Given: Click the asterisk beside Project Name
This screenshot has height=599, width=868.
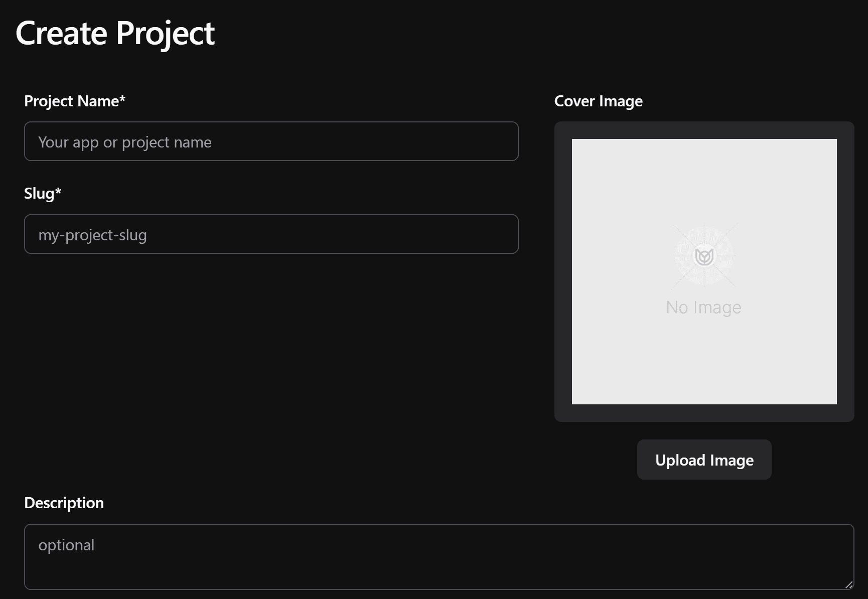Looking at the screenshot, I should coord(122,99).
